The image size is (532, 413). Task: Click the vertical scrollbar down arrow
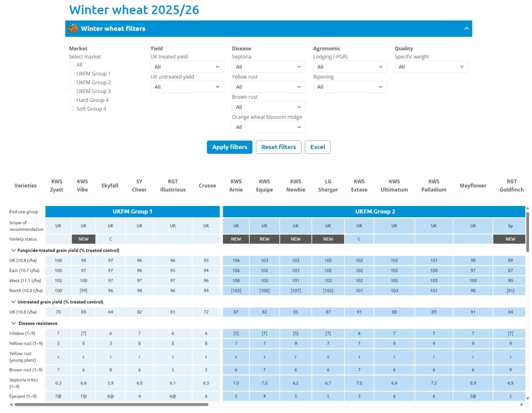[528, 399]
